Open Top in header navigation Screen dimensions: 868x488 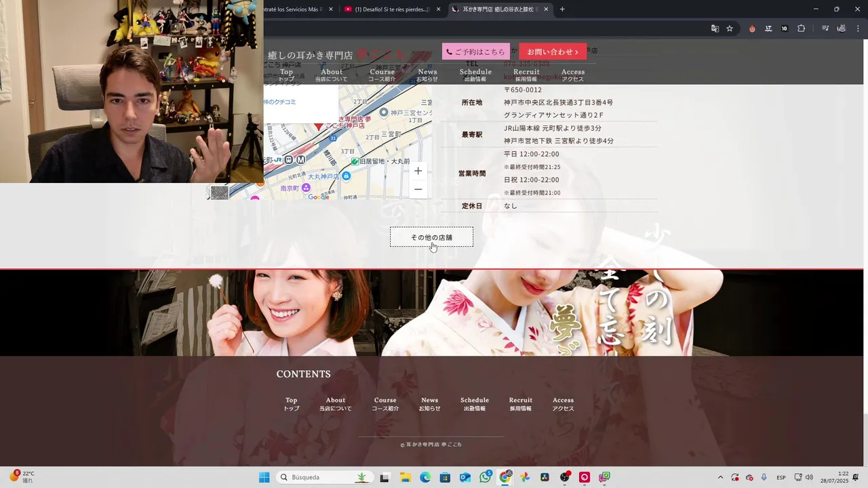pos(286,75)
